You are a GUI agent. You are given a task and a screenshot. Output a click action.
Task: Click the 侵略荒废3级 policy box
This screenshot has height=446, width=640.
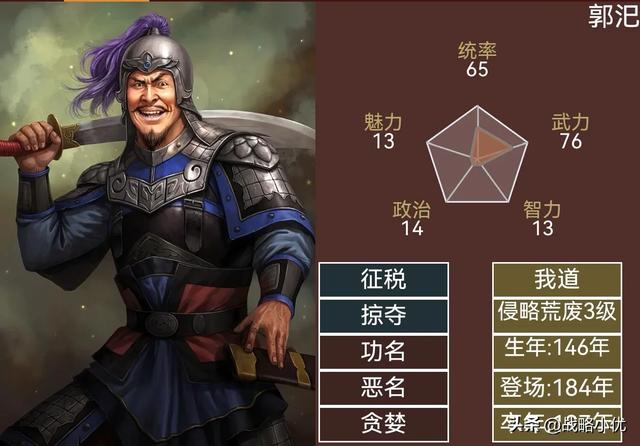[x=557, y=315]
